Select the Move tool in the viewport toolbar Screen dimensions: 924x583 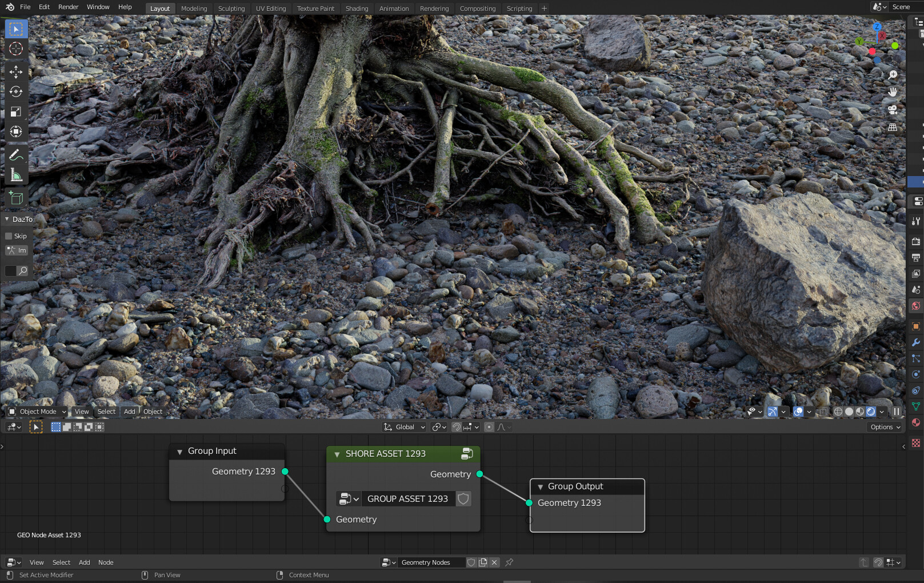pos(15,72)
